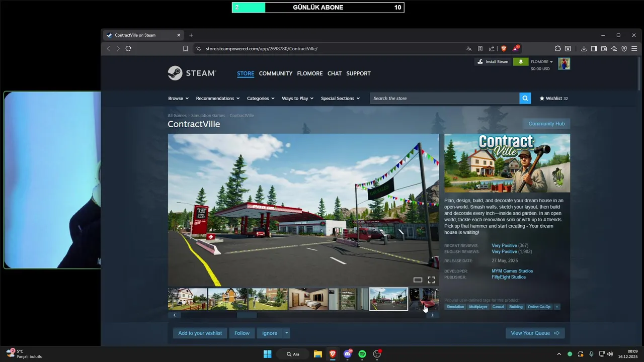The image size is (644, 362).
Task: Go back using the browser back arrow
Action: coord(108,49)
